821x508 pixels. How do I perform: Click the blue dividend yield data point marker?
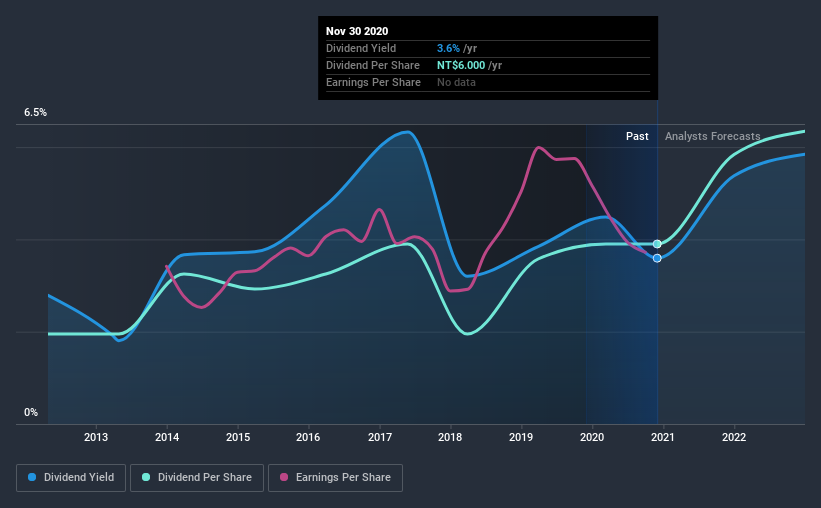[657, 258]
